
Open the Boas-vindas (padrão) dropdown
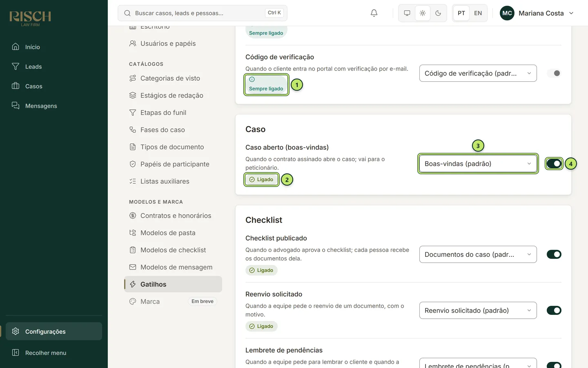[x=478, y=164]
